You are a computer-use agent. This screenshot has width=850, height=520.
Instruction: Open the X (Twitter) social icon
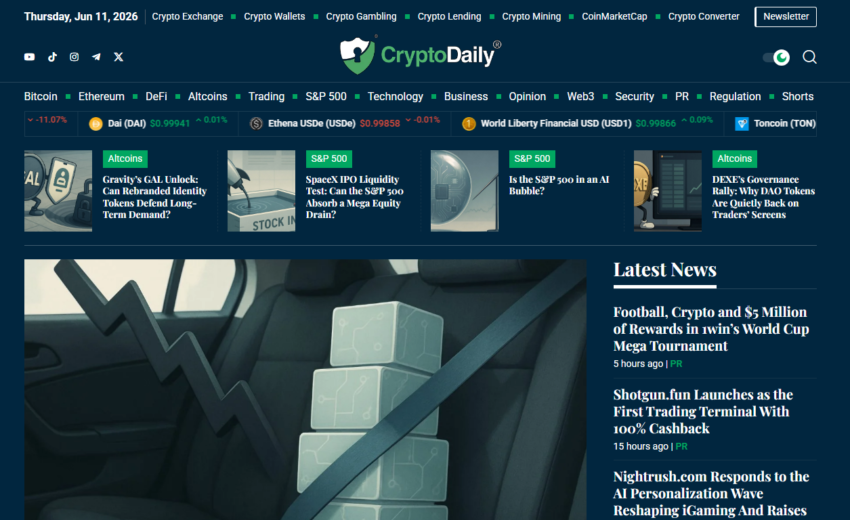tap(118, 57)
